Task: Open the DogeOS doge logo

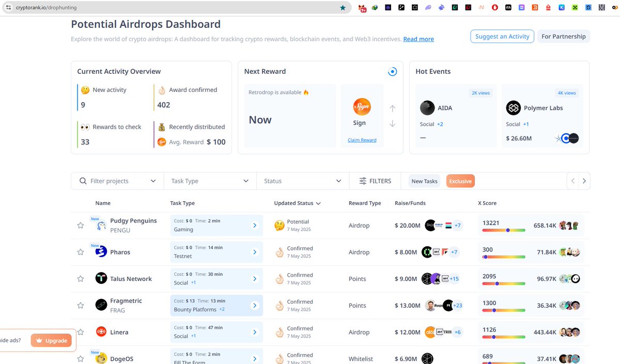Action: 101,358
